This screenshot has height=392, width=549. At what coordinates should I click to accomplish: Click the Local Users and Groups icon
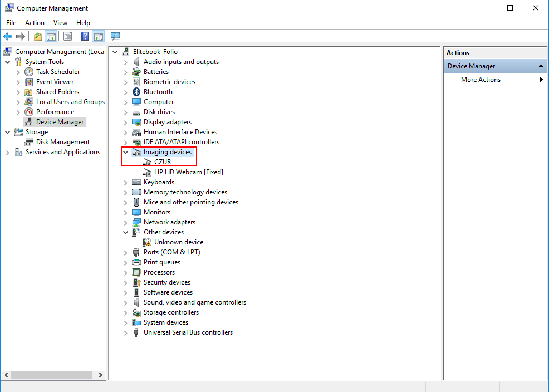pos(29,102)
